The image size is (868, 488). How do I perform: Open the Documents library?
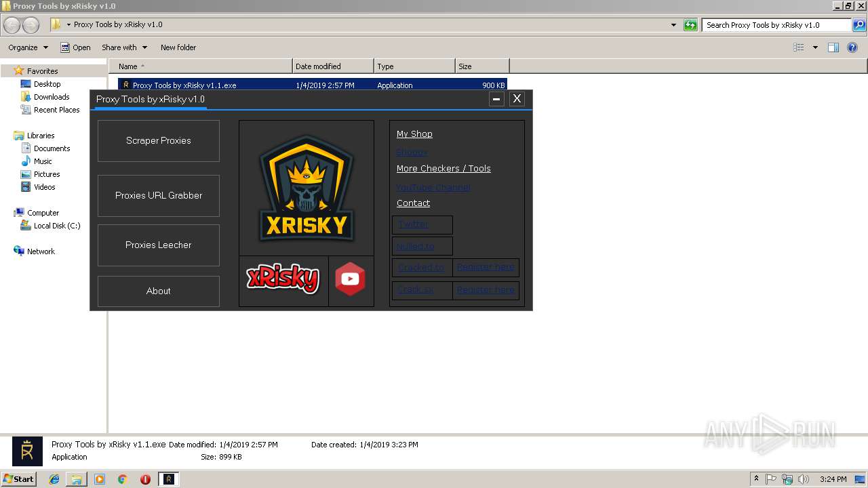click(x=52, y=148)
